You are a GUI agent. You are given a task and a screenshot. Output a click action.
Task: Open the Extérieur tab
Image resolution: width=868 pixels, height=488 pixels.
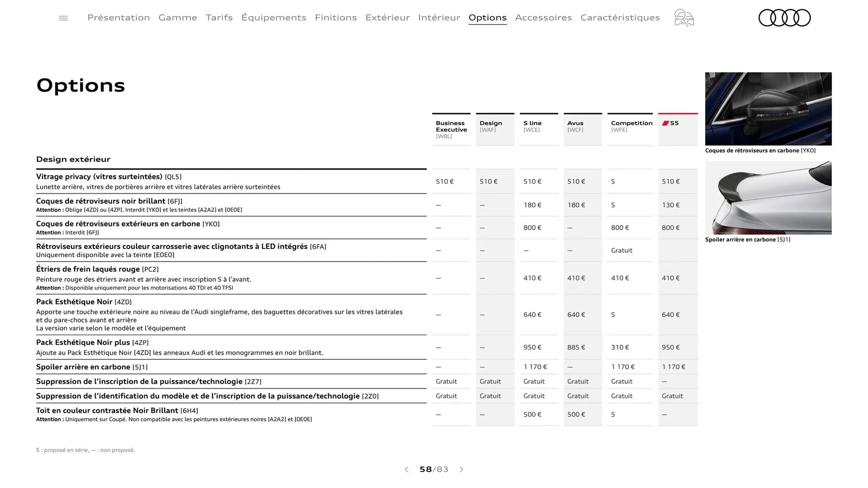(387, 18)
